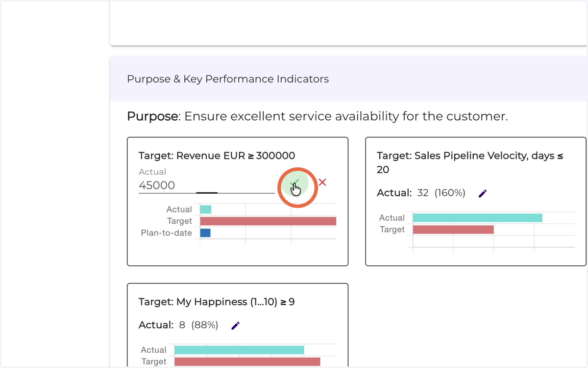Edit Sales Pipeline Velocity actual value pencil
The image size is (588, 368).
483,193
